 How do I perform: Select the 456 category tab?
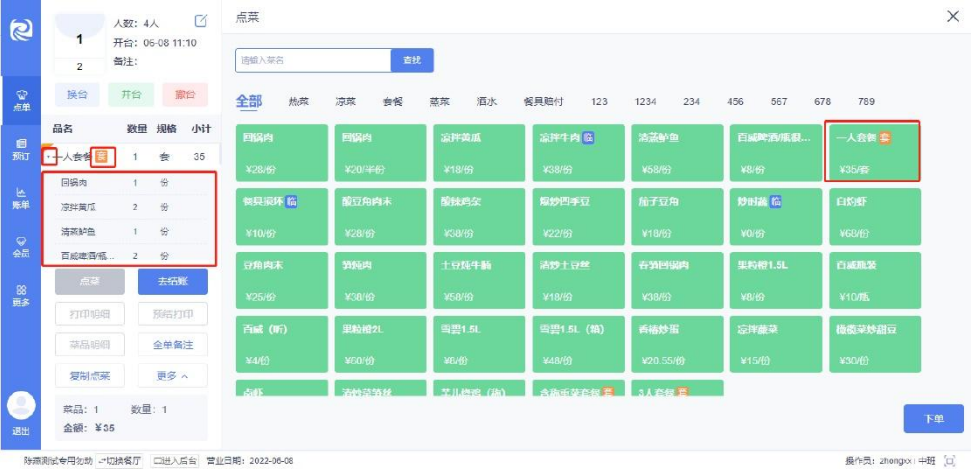[736, 102]
